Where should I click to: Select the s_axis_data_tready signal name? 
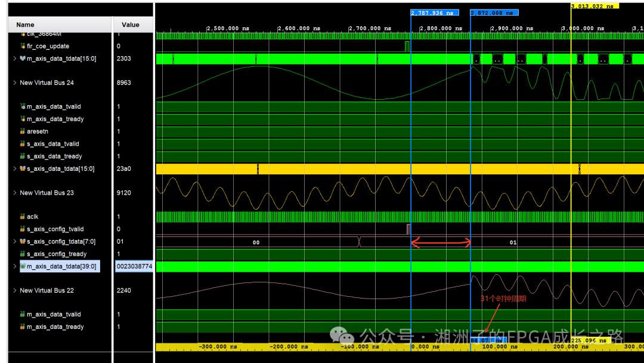(x=54, y=156)
